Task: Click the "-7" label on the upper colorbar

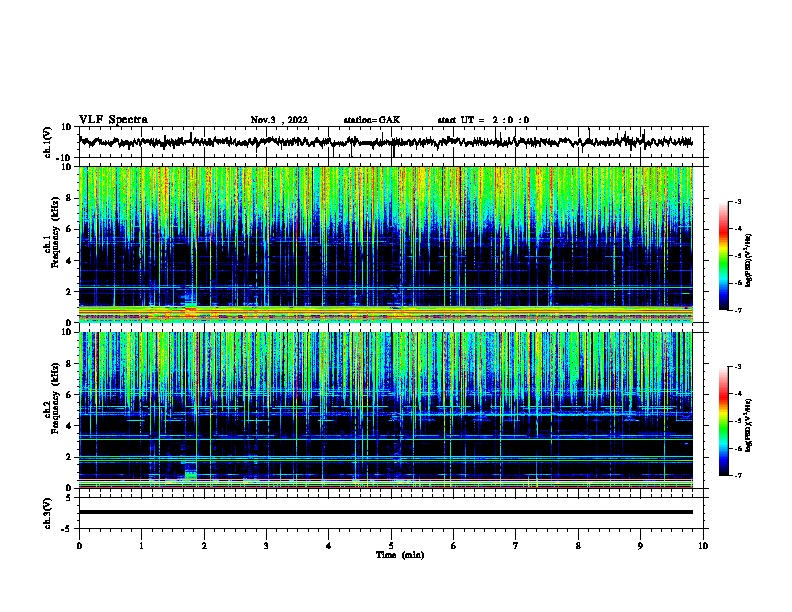Action: 737,310
